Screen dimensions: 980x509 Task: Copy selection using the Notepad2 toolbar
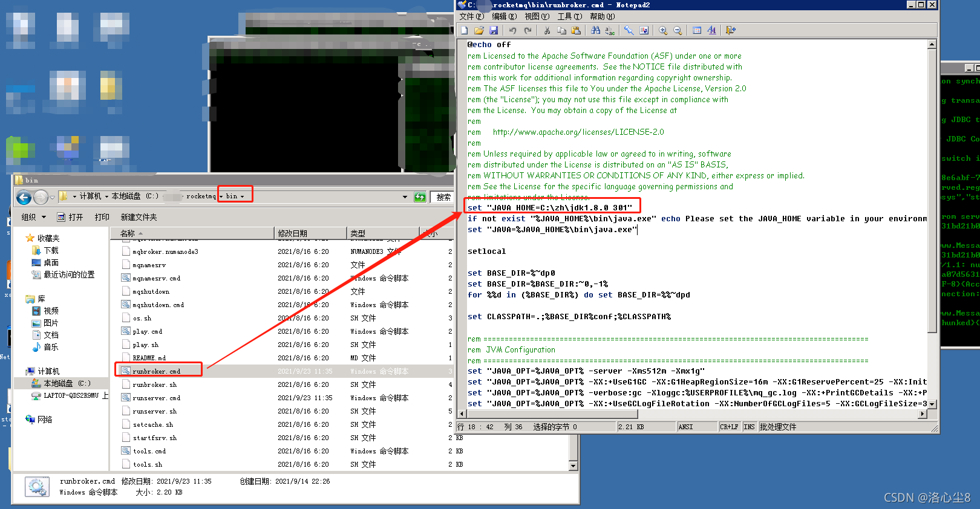click(561, 30)
